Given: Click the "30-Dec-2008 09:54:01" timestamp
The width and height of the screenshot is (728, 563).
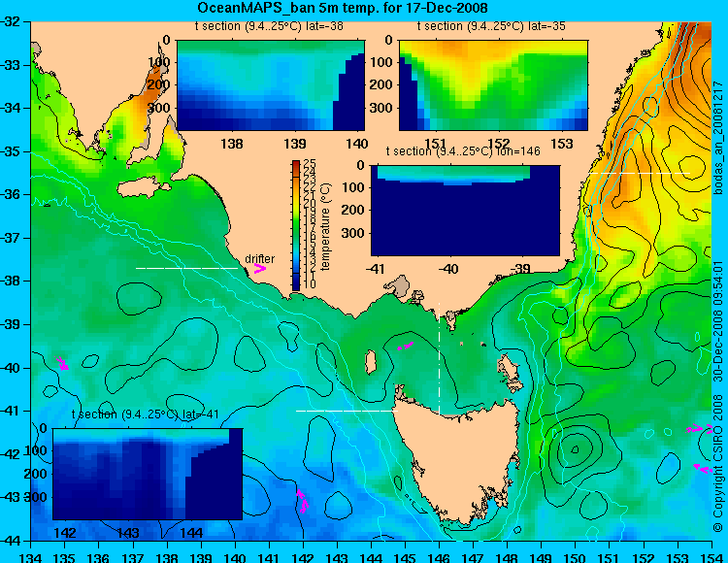Looking at the screenshot, I should click(718, 321).
